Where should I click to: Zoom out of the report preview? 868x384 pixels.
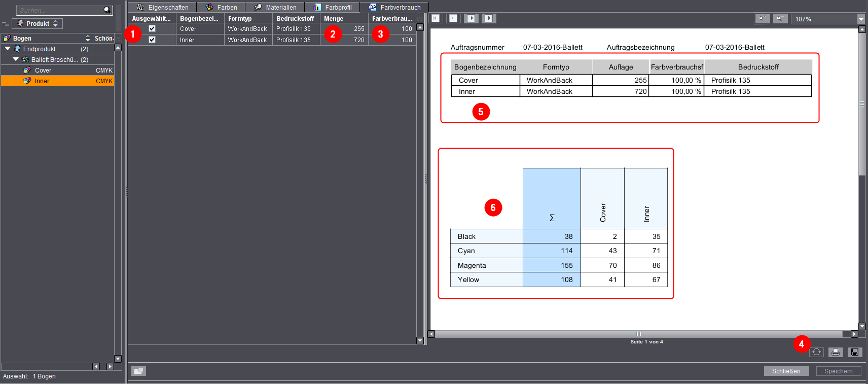coord(780,19)
